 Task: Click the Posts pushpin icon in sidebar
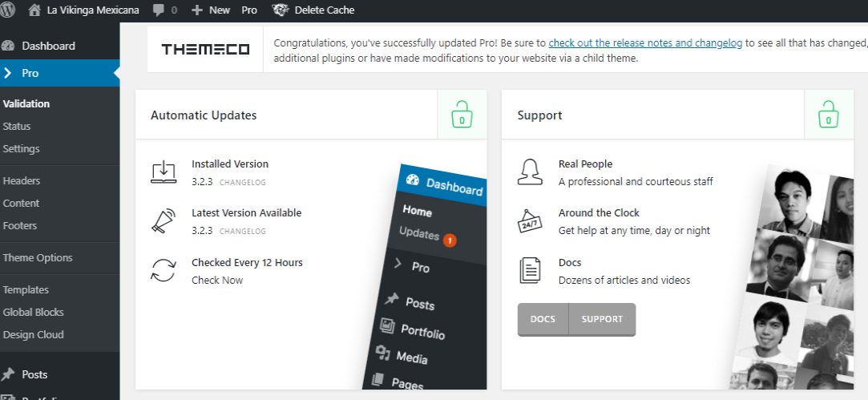[x=8, y=374]
